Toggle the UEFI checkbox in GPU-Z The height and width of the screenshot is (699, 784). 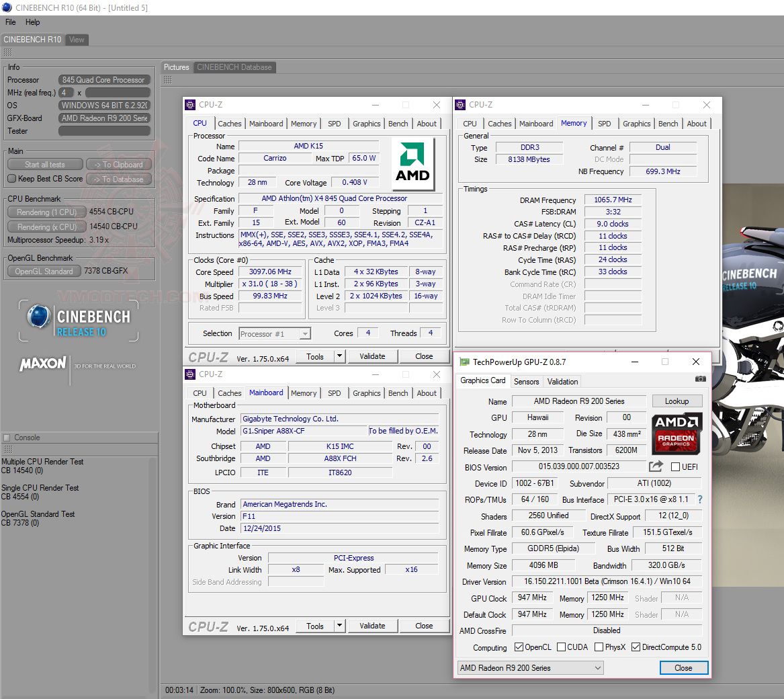click(675, 466)
